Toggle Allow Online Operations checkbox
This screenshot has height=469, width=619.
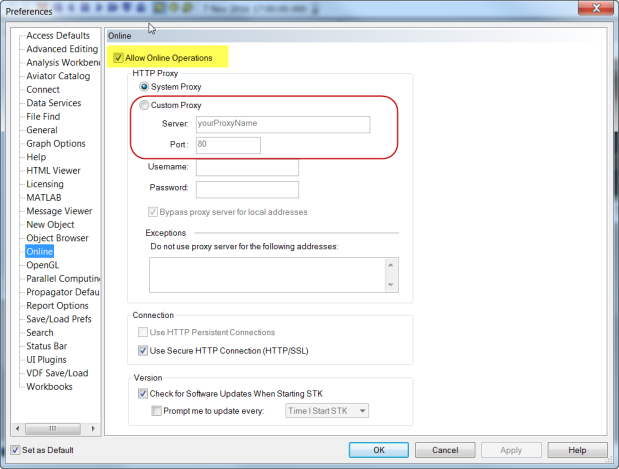(x=120, y=58)
